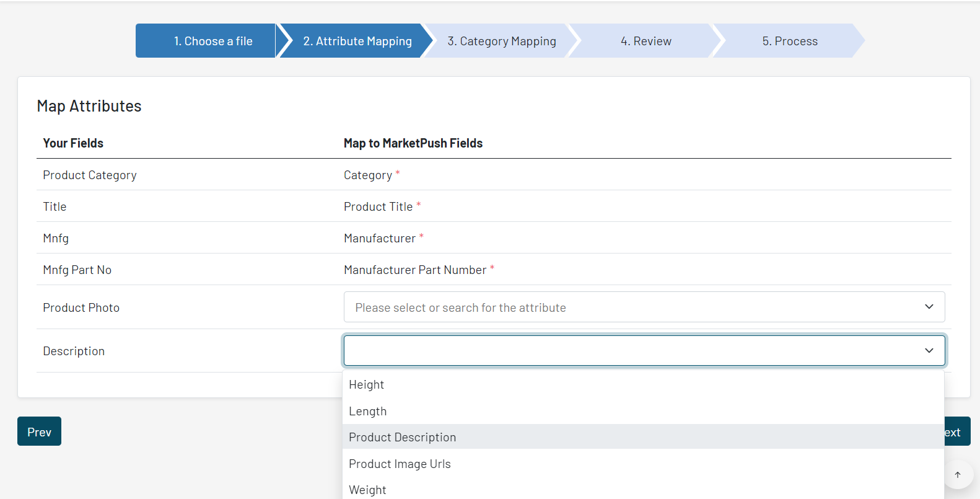The height and width of the screenshot is (499, 980).
Task: Open the 4. Review step
Action: (646, 42)
